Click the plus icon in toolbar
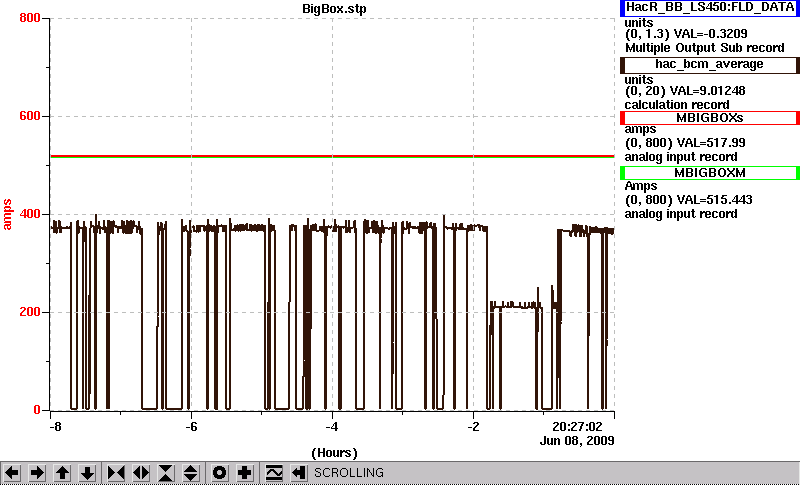Screen dimensions: 800x485 [244, 473]
